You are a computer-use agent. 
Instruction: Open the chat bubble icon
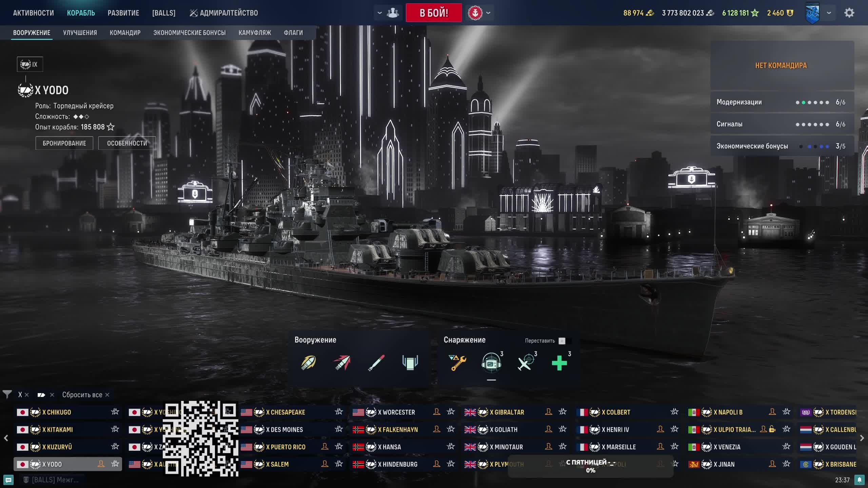tap(8, 480)
